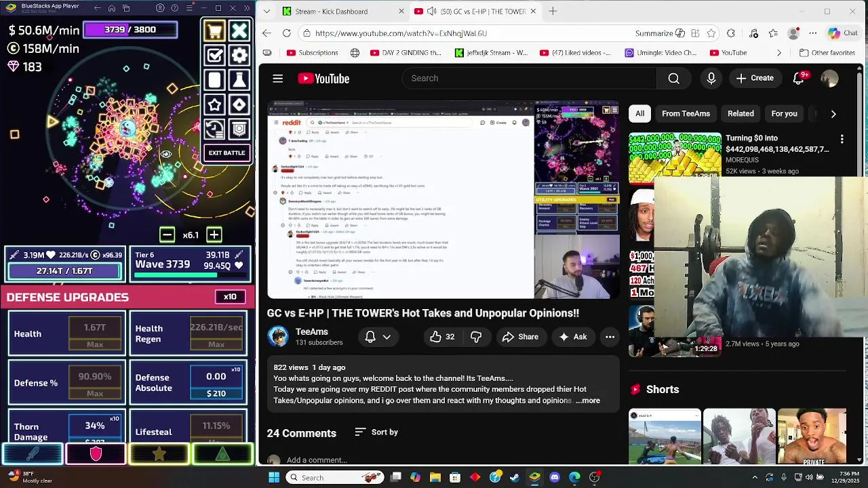Image resolution: width=868 pixels, height=488 pixels.
Task: Switch to Stream - Kick Dashboard tab
Action: (x=332, y=12)
